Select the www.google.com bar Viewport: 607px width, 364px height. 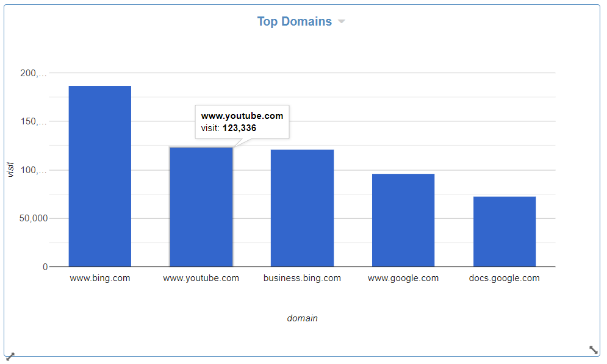403,219
